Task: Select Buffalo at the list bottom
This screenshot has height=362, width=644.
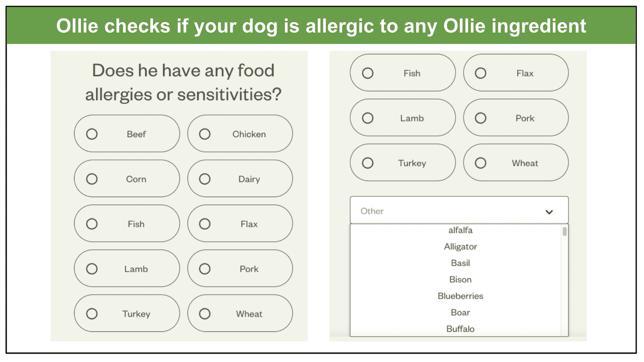Action: click(460, 329)
